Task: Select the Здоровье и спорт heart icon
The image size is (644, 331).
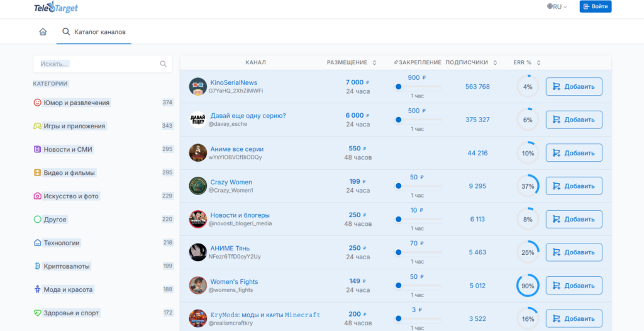Action: 37,313
